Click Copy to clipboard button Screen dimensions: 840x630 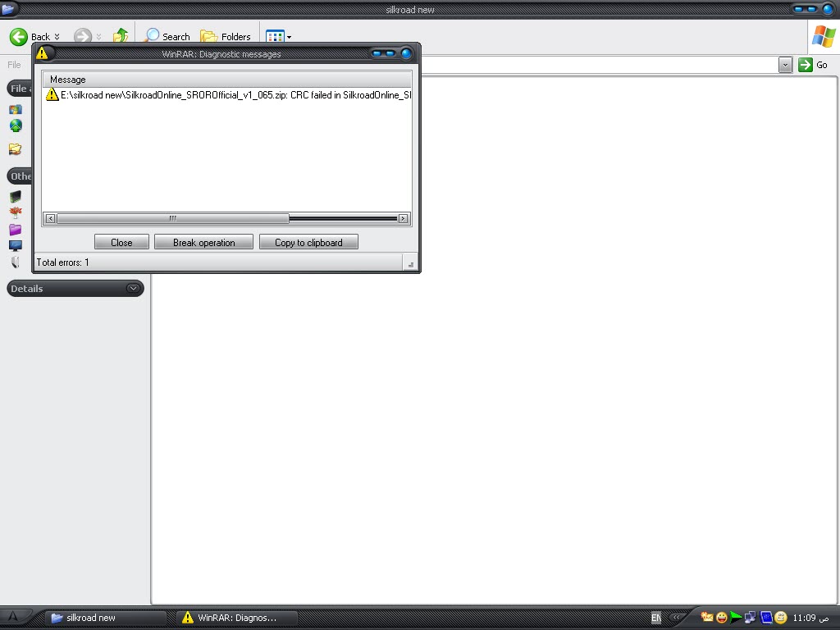[308, 242]
